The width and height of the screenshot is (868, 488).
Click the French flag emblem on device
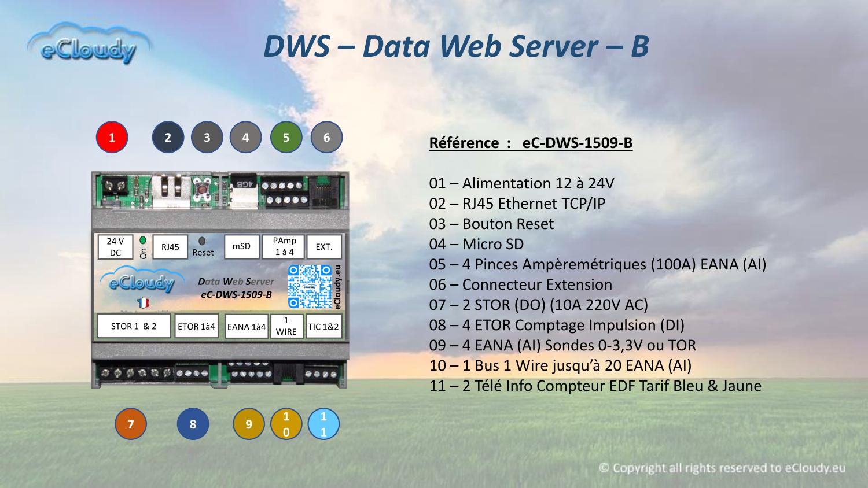tap(143, 302)
